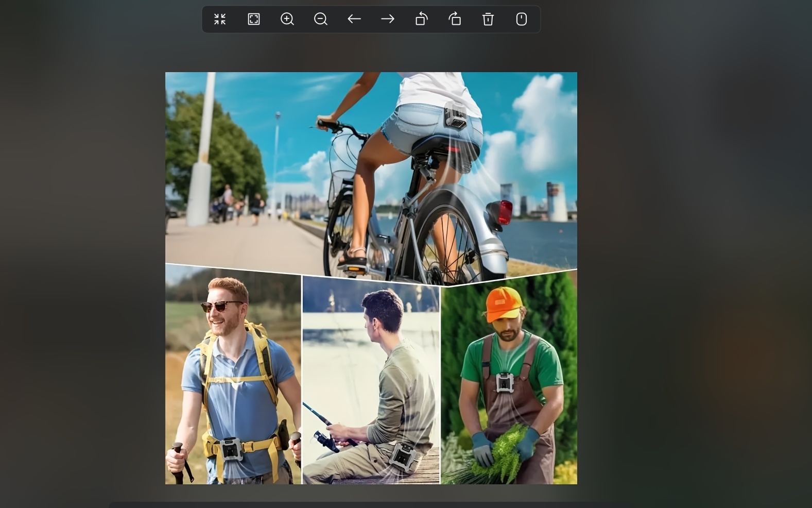Click the device clipped on the cyclist's shorts

pyautogui.click(x=455, y=114)
